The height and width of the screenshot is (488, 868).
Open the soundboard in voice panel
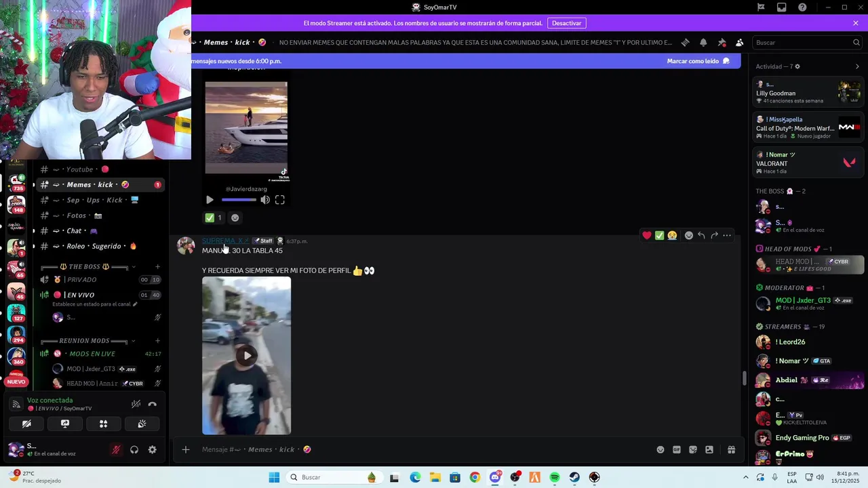coord(142,424)
